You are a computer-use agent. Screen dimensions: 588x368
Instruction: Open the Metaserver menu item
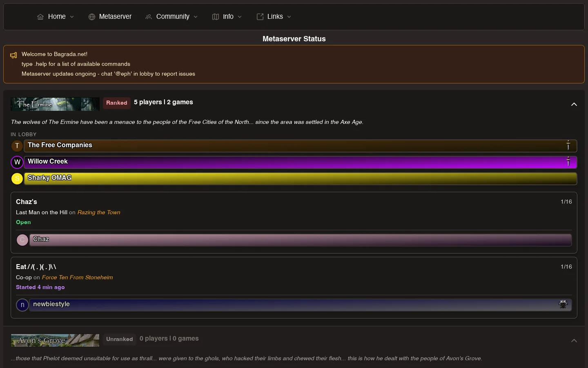[110, 17]
